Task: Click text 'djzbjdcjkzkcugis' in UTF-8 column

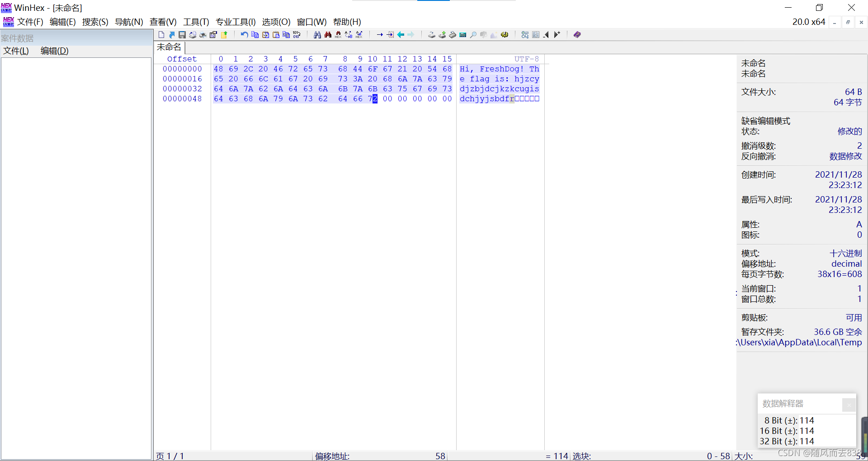Action: [x=500, y=89]
